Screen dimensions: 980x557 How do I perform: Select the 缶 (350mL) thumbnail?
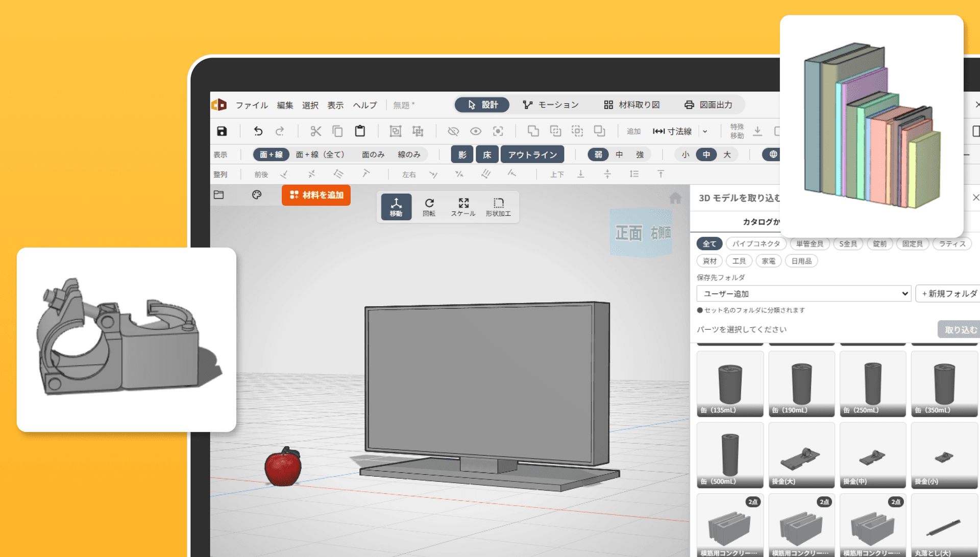[x=944, y=384]
